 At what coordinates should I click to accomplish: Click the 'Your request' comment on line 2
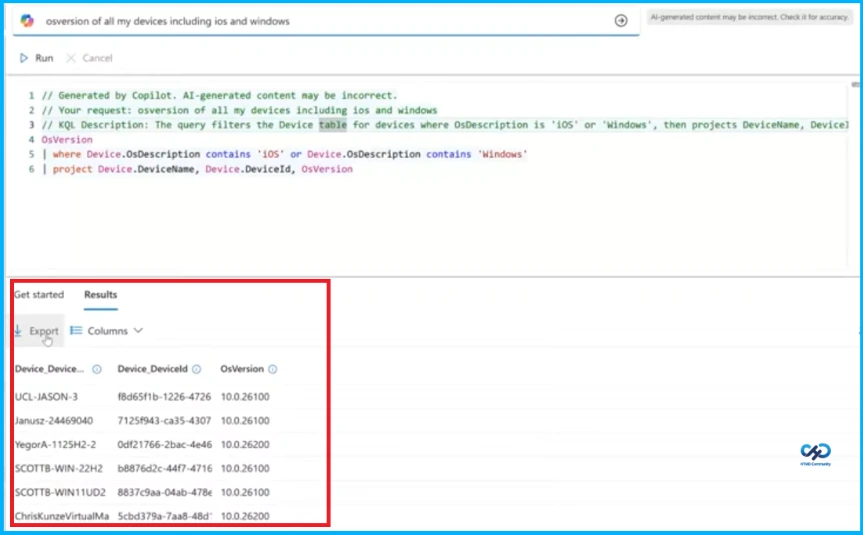click(x=239, y=110)
